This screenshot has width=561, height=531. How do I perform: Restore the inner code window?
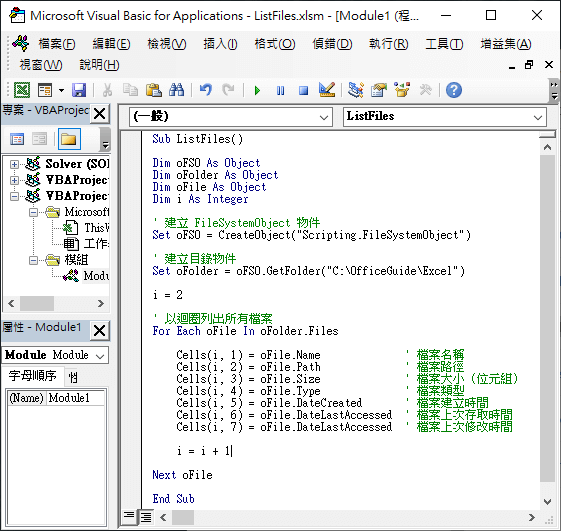pyautogui.click(x=529, y=64)
